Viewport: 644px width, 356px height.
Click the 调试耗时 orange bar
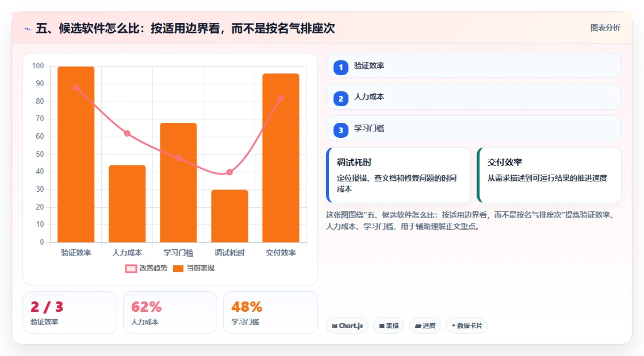pos(229,216)
